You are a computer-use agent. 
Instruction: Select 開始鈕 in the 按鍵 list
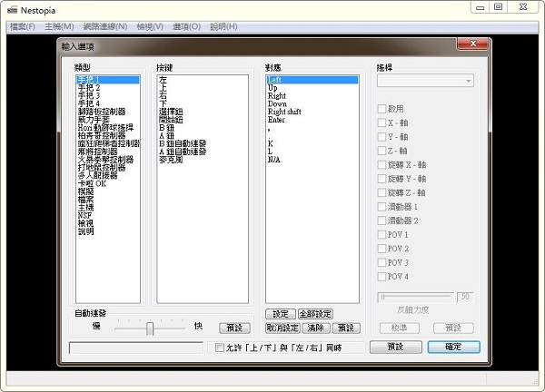(x=170, y=119)
